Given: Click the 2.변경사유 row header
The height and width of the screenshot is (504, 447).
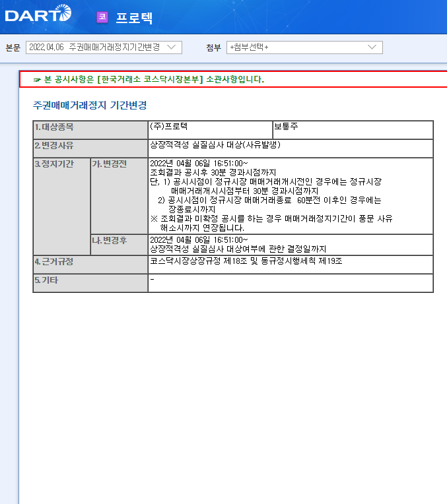Looking at the screenshot, I should [x=90, y=148].
